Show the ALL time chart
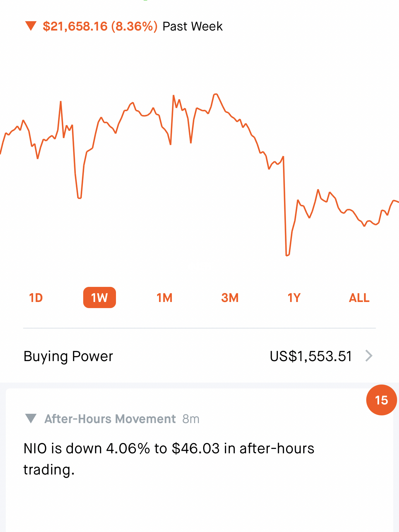 359,298
